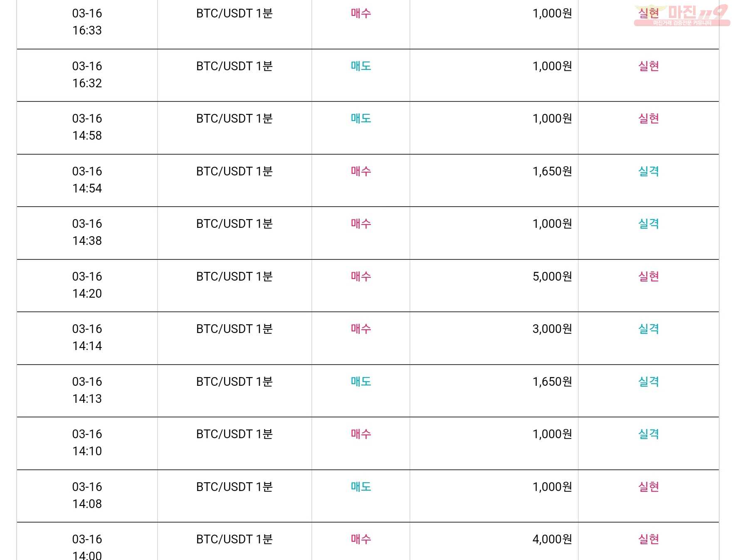Select 매수 label in 14:38 row
This screenshot has height=560, width=735.
coord(361,224)
